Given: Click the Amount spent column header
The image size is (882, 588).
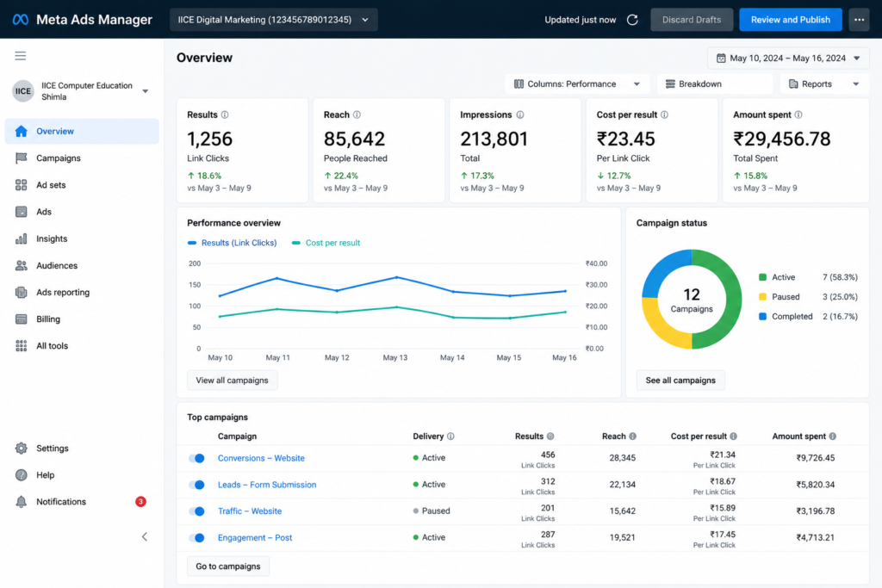Looking at the screenshot, I should coord(798,436).
